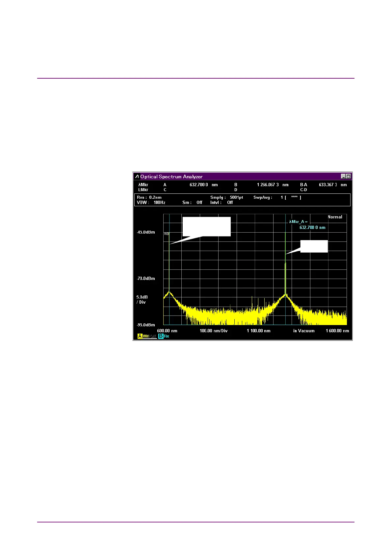Click the '1 600.00 nm' stop wavelength label
392x554 pixels.
[337, 331]
